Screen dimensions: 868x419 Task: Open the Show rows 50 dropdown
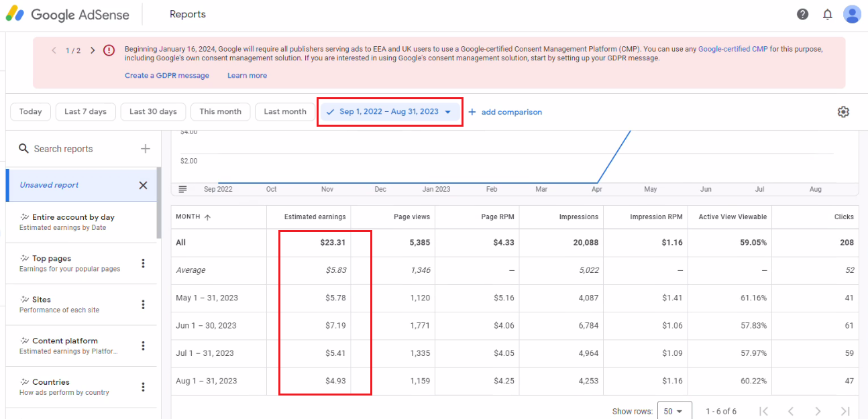673,411
